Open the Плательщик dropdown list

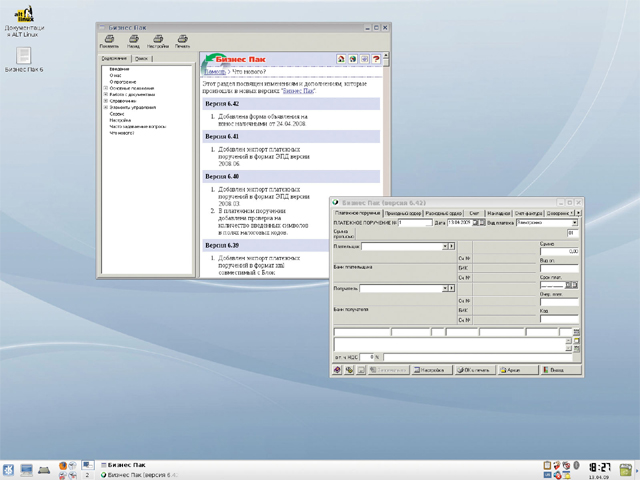coord(445,246)
